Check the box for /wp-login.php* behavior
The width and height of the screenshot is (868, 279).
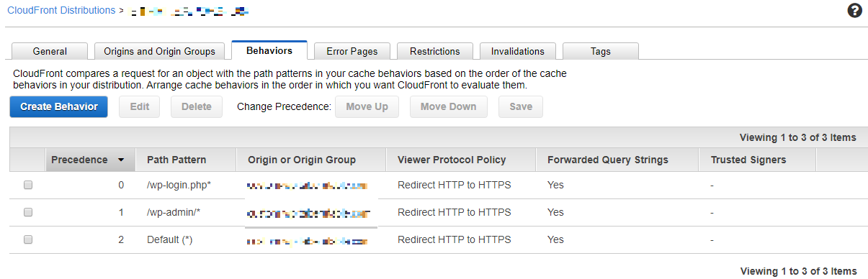coord(28,185)
